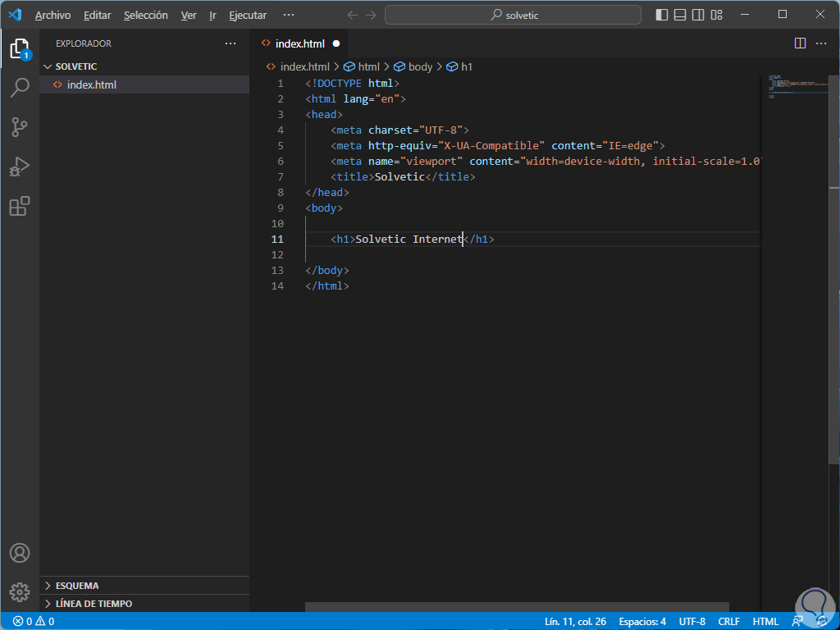Toggle the bottom panel layout button
Screen dimensions: 840x630
[680, 15]
